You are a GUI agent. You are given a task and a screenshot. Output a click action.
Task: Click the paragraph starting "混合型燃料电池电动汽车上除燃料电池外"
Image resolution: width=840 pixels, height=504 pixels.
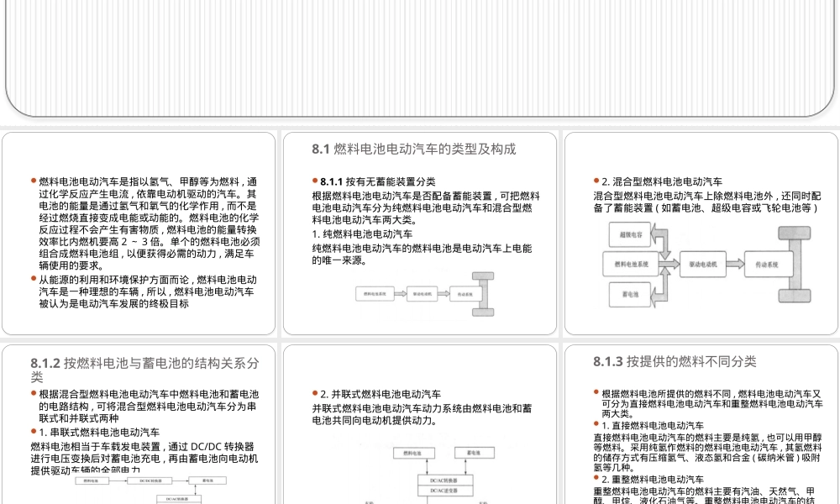[706, 202]
